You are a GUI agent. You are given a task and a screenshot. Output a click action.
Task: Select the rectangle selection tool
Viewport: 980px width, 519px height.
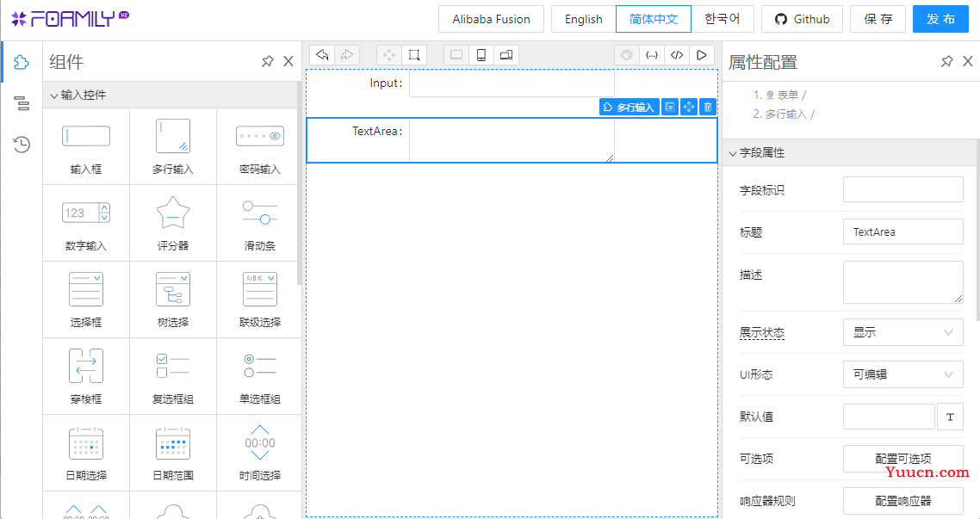tap(413, 55)
